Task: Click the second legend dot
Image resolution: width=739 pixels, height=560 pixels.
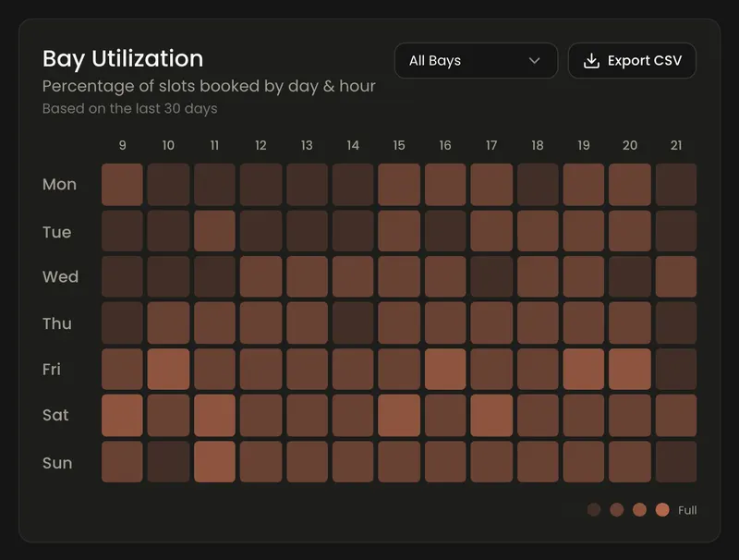Action: coord(617,509)
